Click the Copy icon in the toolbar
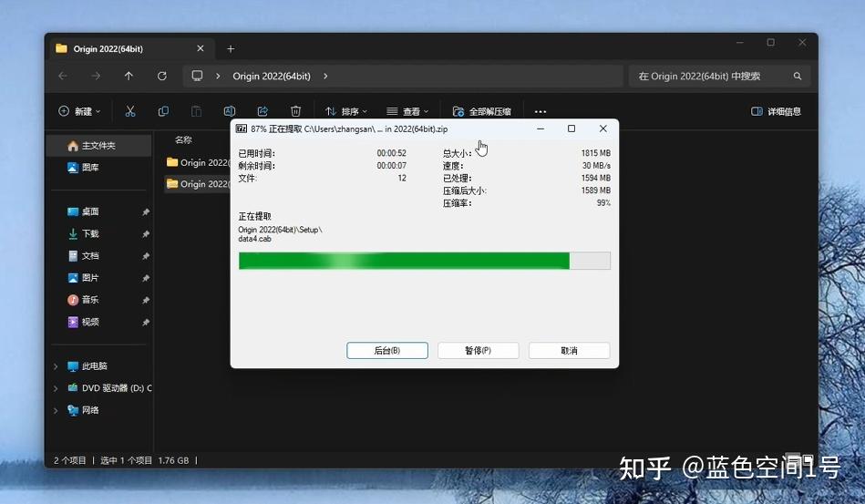Viewport: 865px width, 504px height. point(163,111)
